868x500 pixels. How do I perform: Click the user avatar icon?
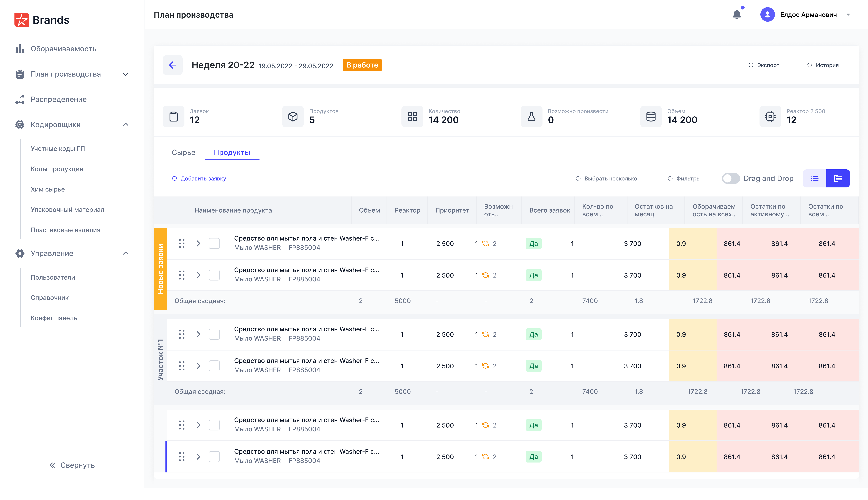[x=767, y=14]
